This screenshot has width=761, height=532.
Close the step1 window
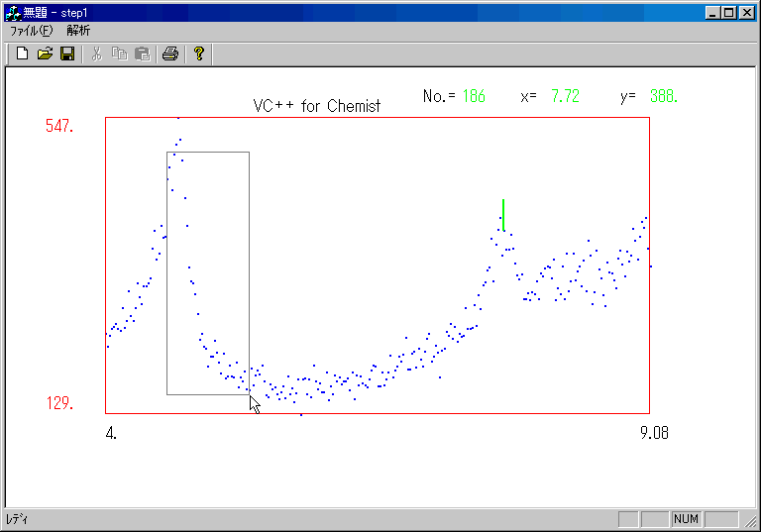click(747, 13)
